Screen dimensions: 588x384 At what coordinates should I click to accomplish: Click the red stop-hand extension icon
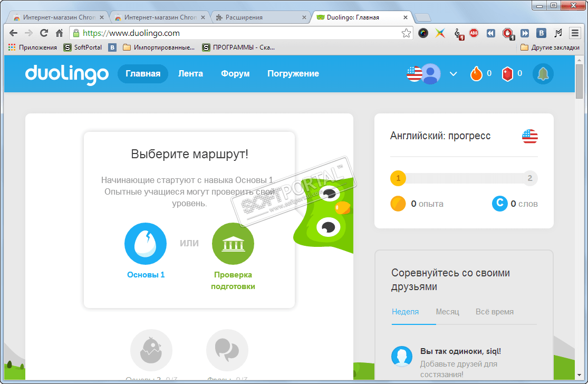pyautogui.click(x=508, y=34)
